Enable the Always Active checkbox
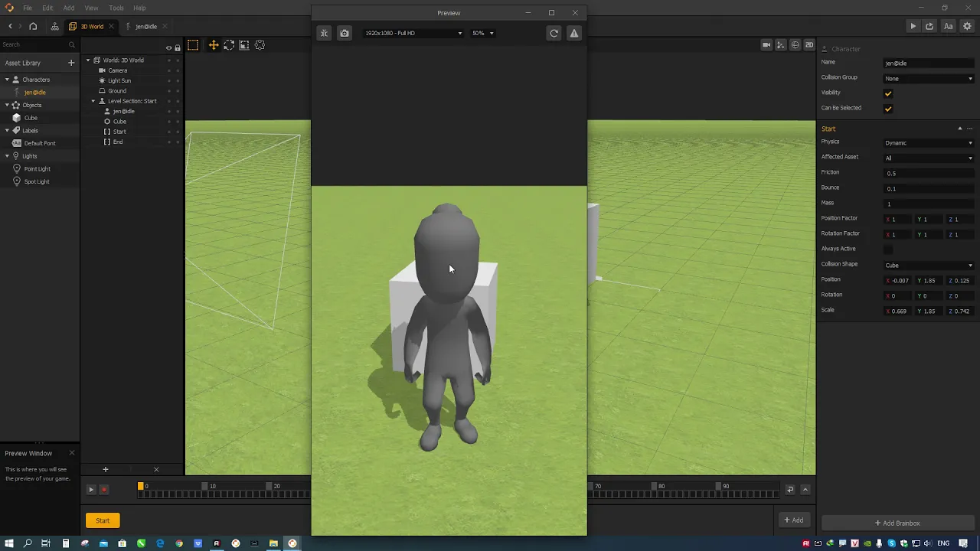Viewport: 980px width, 551px height. click(x=888, y=249)
